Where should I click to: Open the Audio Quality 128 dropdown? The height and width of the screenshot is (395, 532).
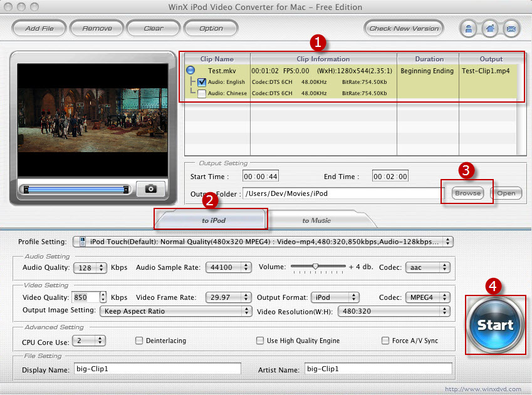90,267
